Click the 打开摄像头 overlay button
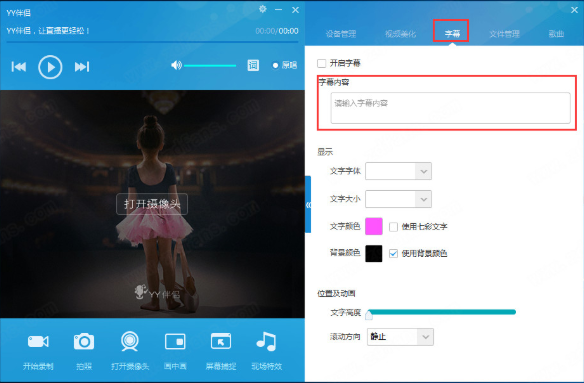The width and height of the screenshot is (584, 383). pos(152,204)
